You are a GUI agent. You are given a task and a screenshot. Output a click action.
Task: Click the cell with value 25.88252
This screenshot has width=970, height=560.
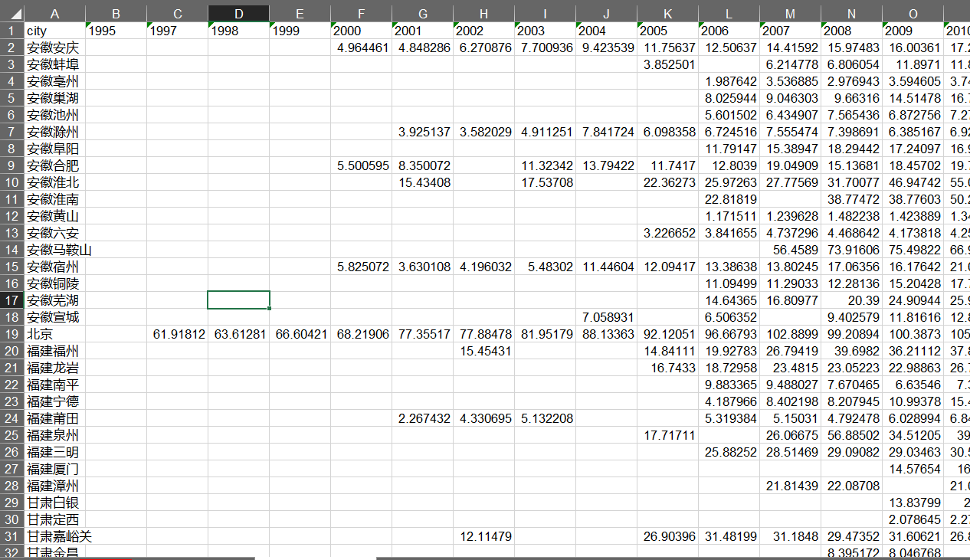[x=729, y=452]
